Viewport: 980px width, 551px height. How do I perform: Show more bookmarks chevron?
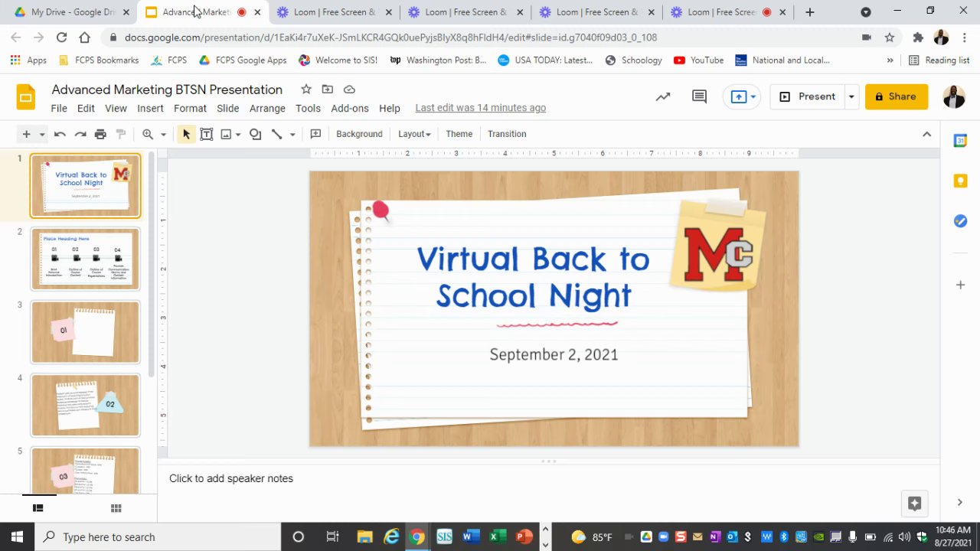point(890,60)
